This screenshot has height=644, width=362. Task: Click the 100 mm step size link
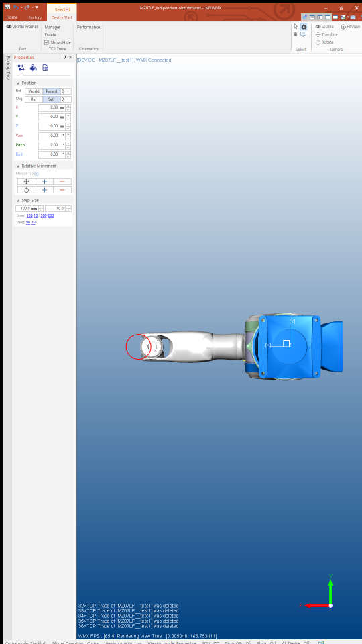29,215
